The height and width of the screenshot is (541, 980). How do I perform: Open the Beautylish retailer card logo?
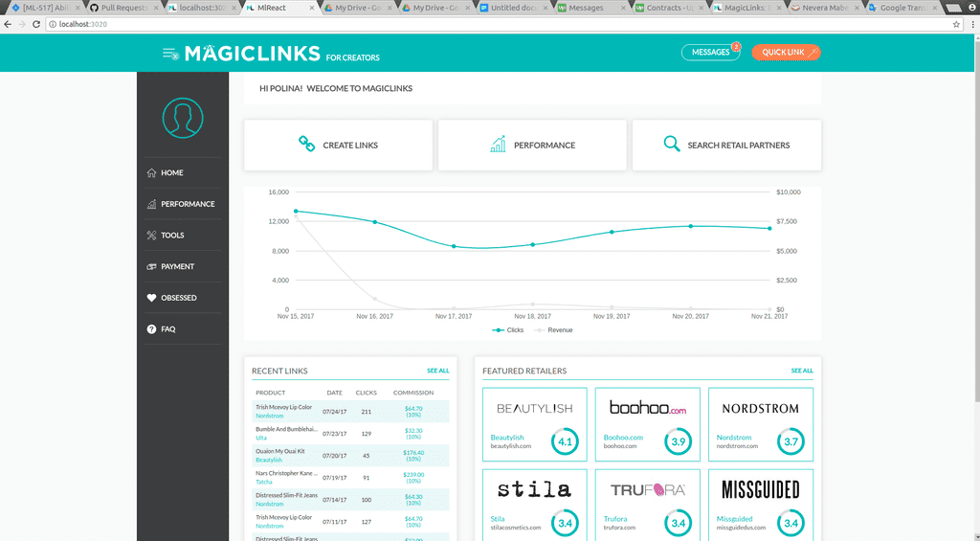tap(535, 409)
